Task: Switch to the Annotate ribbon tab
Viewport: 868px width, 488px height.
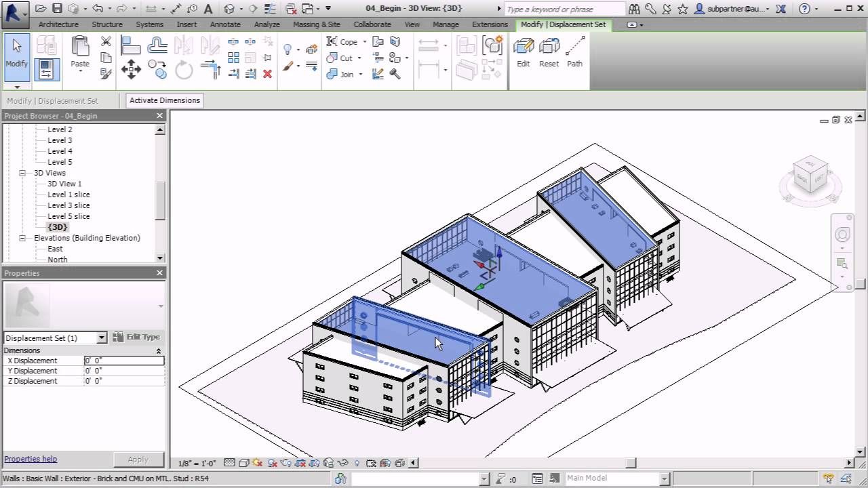Action: pyautogui.click(x=225, y=24)
